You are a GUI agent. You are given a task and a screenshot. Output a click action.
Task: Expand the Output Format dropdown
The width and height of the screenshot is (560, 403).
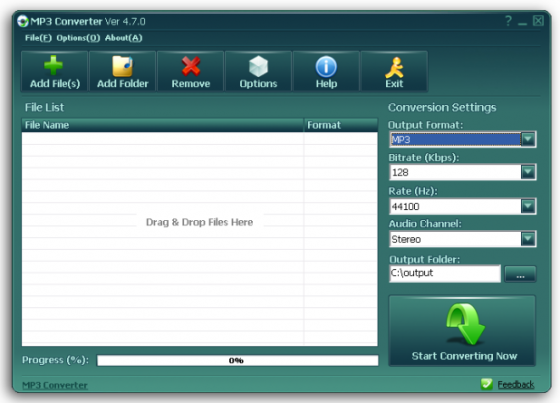click(x=528, y=139)
